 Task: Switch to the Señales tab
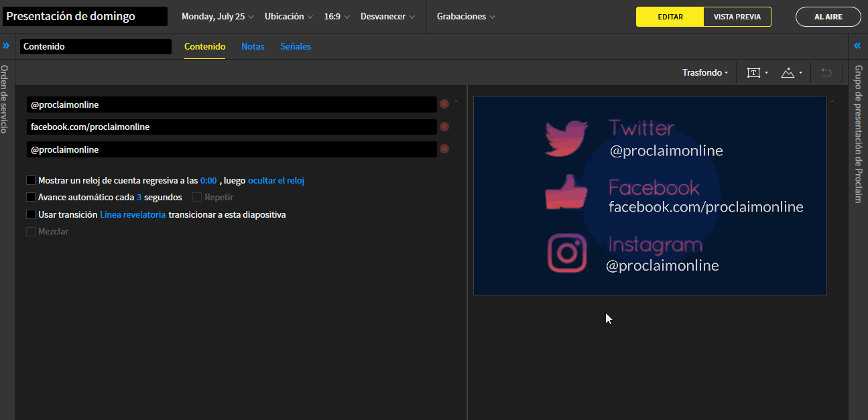coord(296,47)
